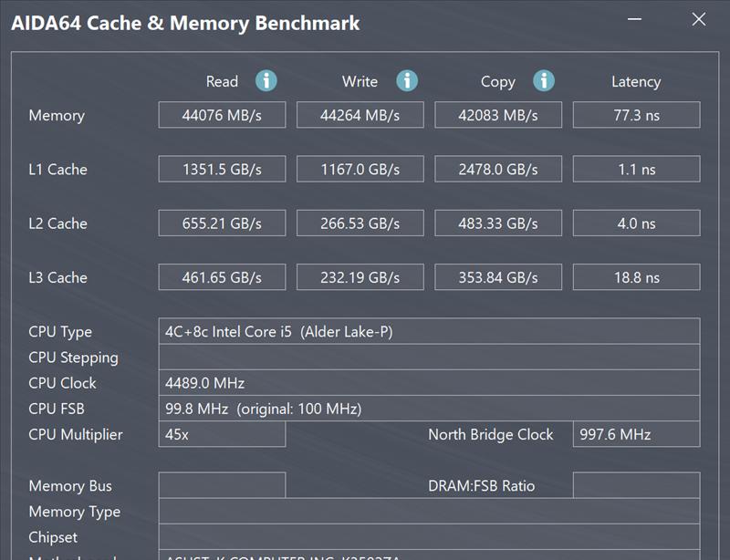The height and width of the screenshot is (560, 730).
Task: Click the Memory Copy result box
Action: (x=497, y=115)
